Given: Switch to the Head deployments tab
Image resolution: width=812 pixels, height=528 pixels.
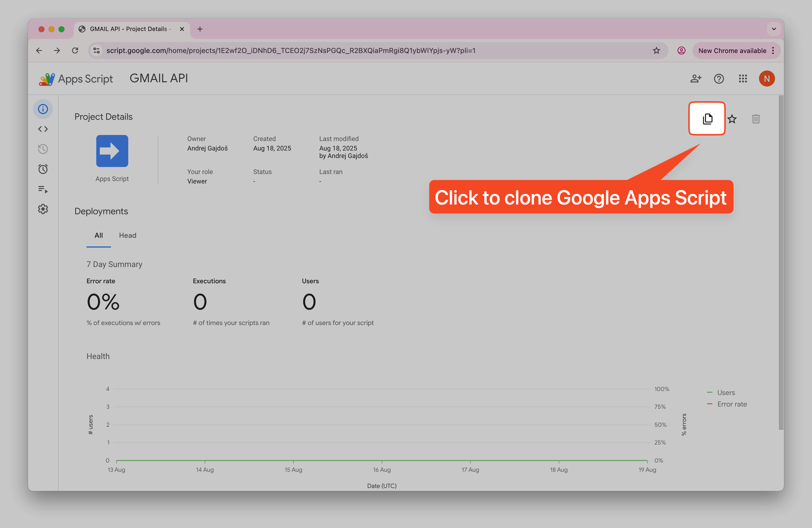Looking at the screenshot, I should (x=127, y=235).
